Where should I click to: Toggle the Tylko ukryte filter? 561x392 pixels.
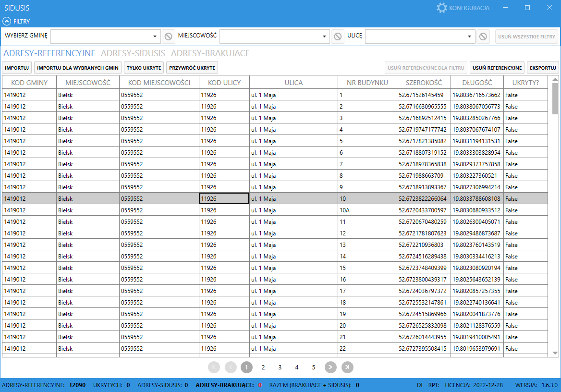(144, 68)
